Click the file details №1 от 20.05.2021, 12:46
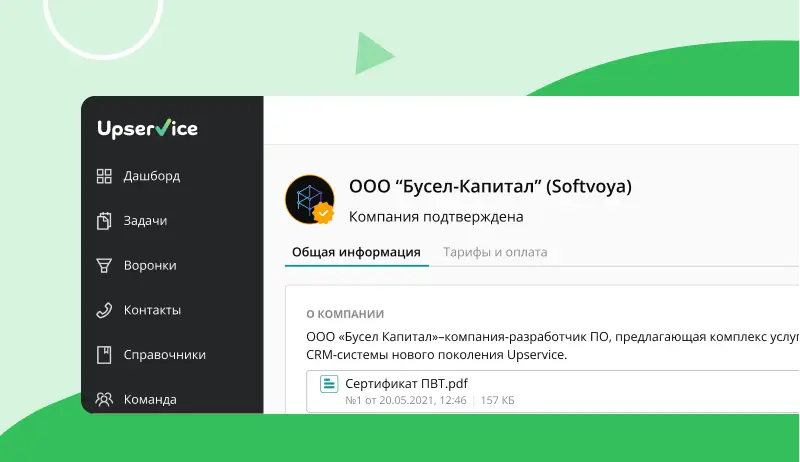 (406, 400)
